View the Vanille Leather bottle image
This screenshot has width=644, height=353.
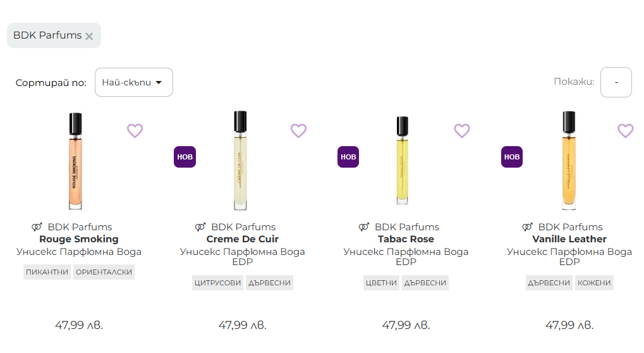pyautogui.click(x=569, y=161)
